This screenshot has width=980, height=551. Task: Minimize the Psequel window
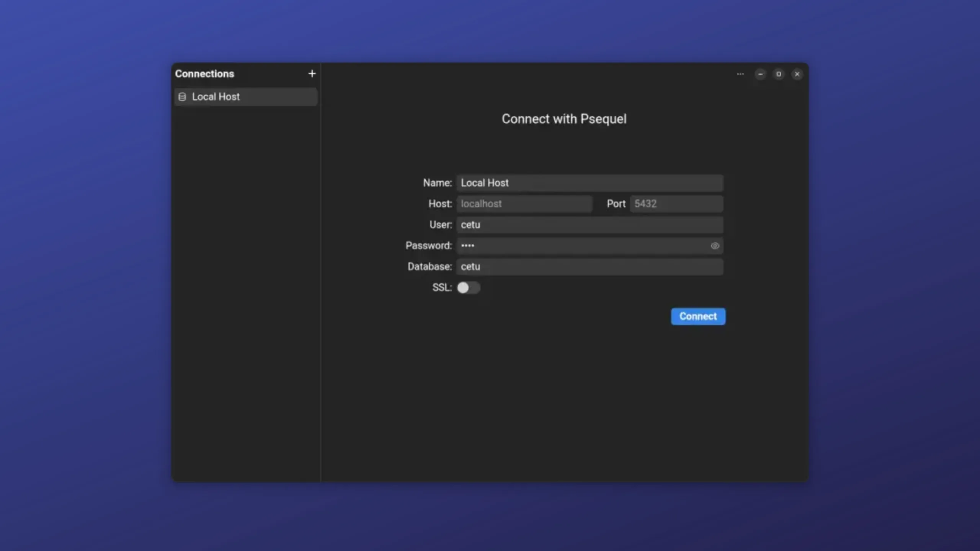click(x=760, y=74)
